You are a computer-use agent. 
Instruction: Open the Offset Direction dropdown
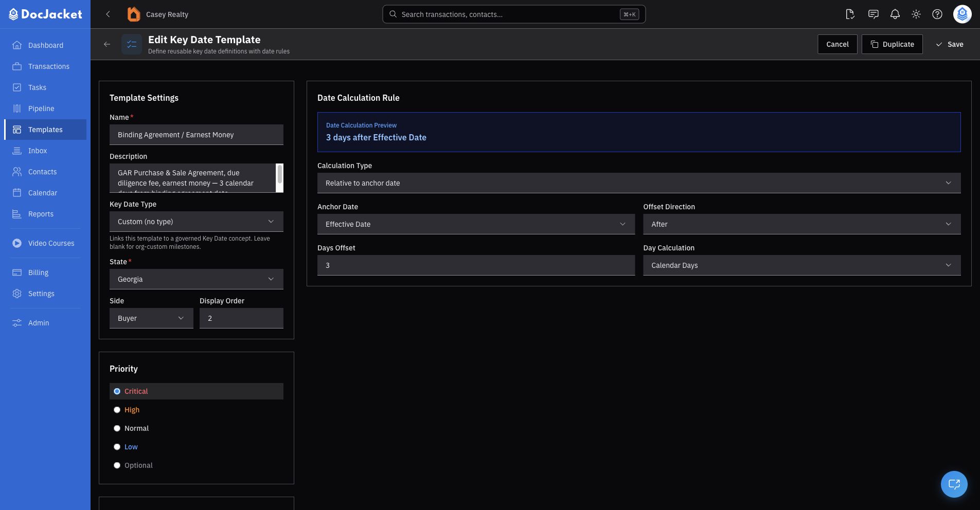(x=802, y=224)
